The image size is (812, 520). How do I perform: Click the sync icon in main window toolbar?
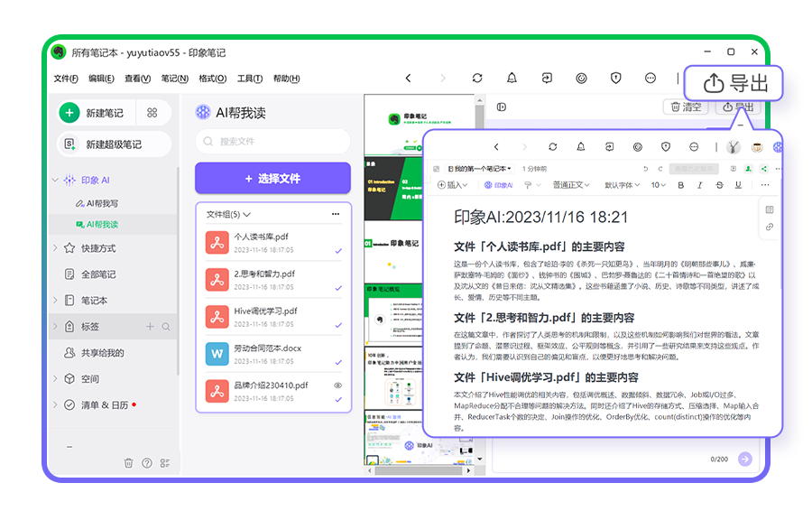click(x=477, y=78)
